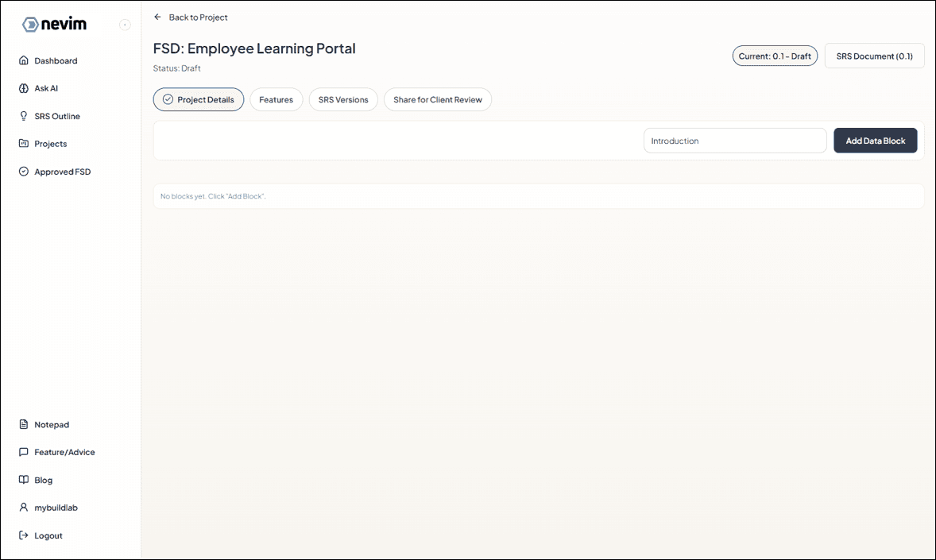Open the Notepad document icon
The width and height of the screenshot is (936, 560).
pyautogui.click(x=24, y=424)
